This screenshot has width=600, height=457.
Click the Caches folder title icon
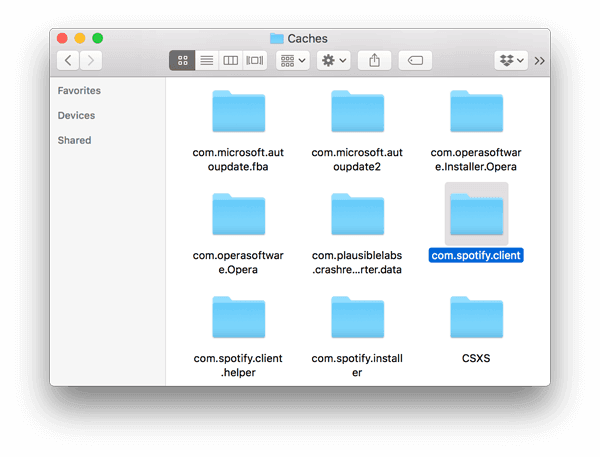(277, 38)
